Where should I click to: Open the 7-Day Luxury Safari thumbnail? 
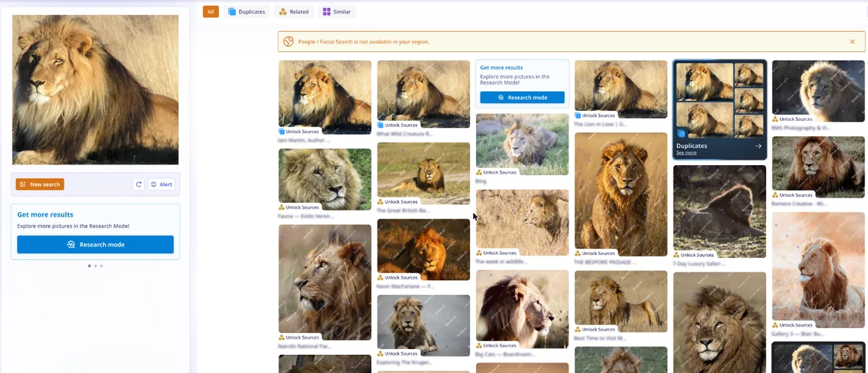tap(720, 211)
